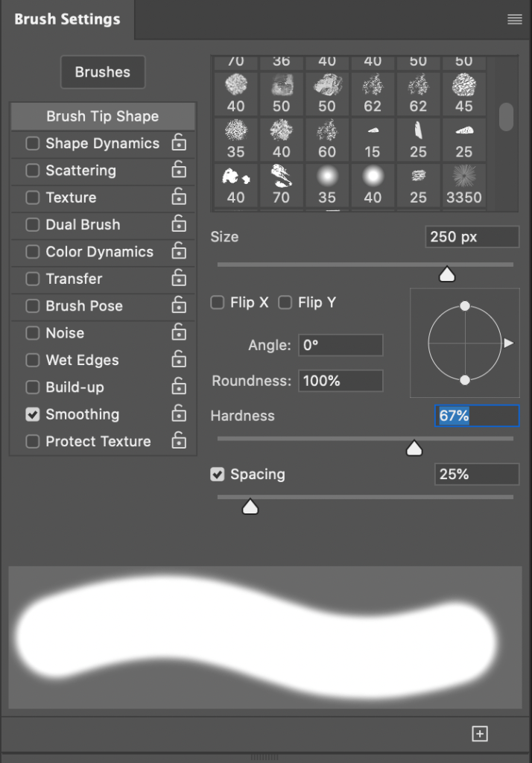Toggle the lock icon next to Scattering

click(x=179, y=170)
